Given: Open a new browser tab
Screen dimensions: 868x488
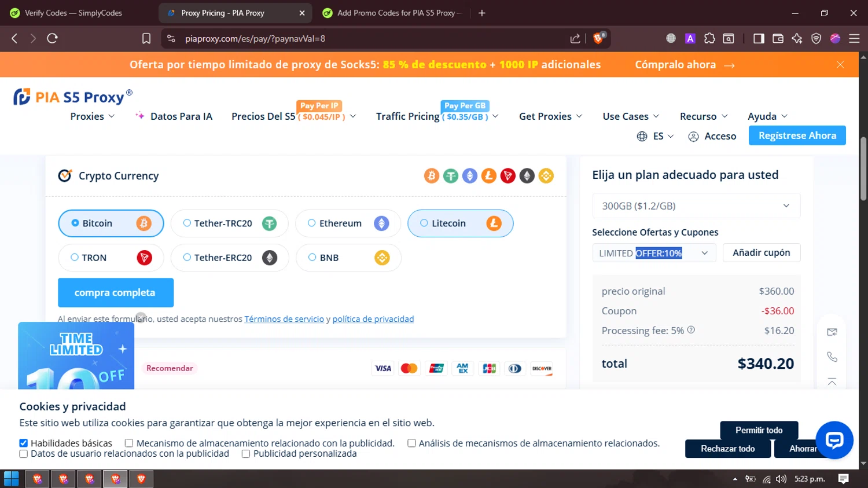Looking at the screenshot, I should pos(481,13).
